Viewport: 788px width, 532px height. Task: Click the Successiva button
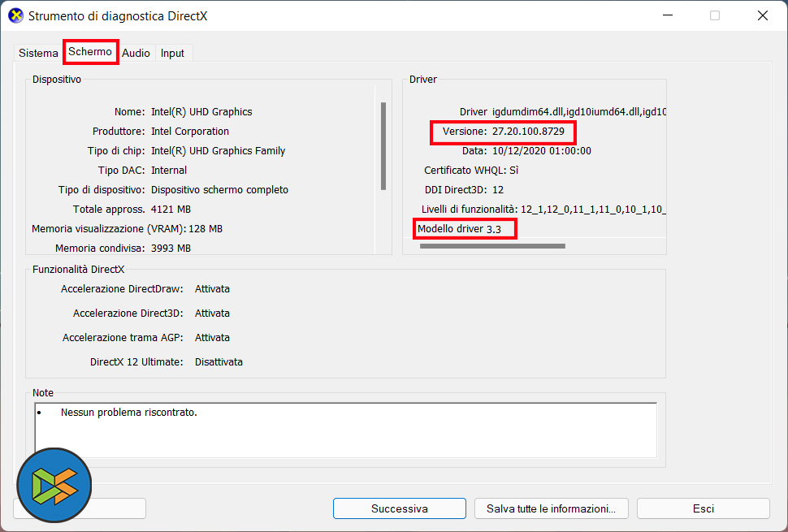point(400,508)
